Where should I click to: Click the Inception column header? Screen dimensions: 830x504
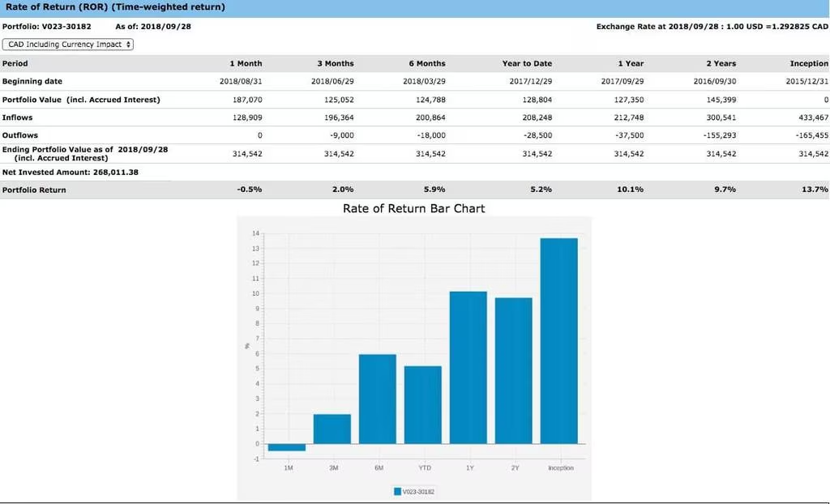tap(808, 63)
